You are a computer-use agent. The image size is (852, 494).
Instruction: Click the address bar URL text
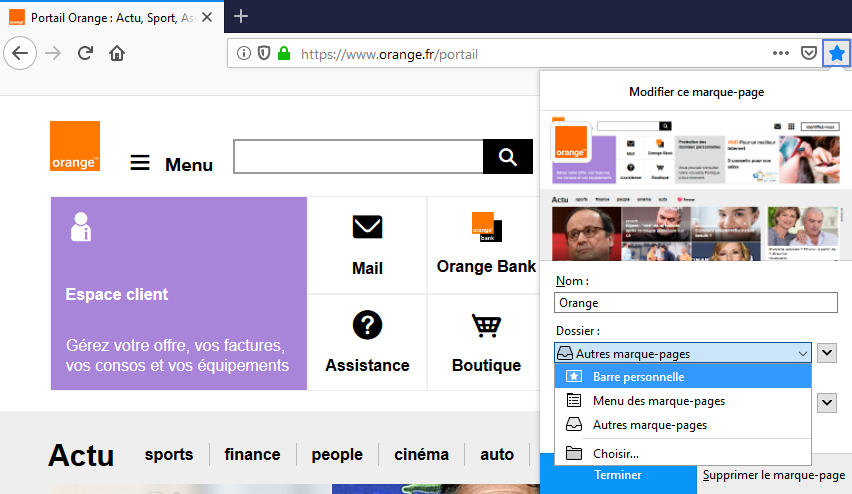click(389, 54)
